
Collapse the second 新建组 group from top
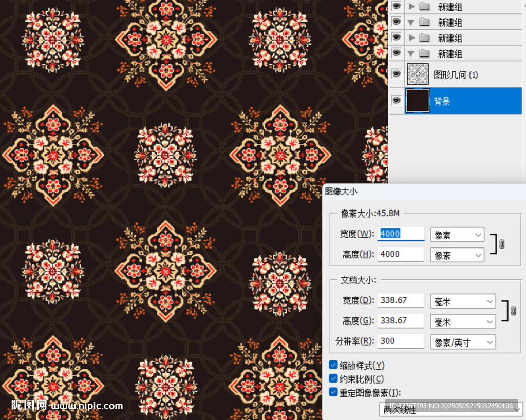[411, 23]
